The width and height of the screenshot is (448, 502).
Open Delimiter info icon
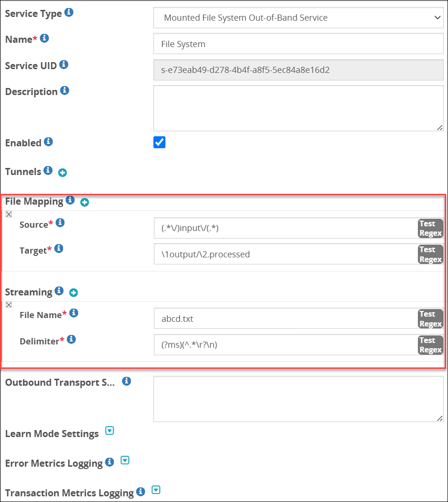[71, 339]
